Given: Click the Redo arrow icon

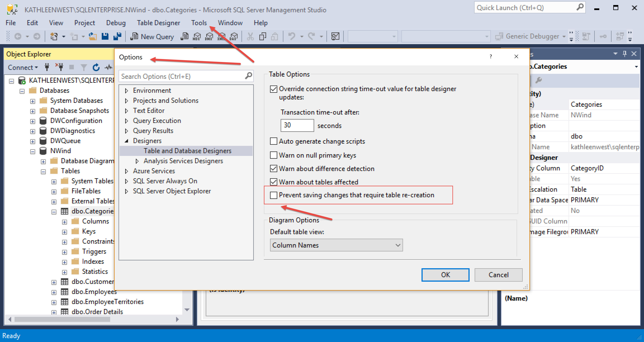Looking at the screenshot, I should (x=311, y=37).
